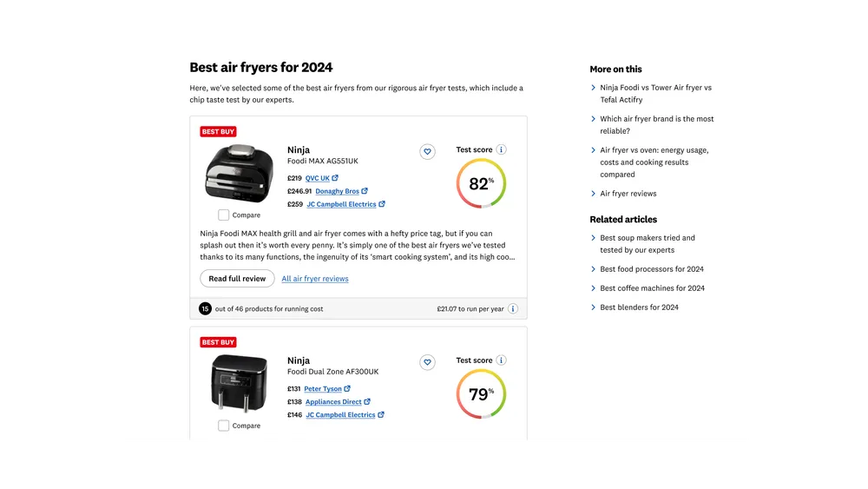Tick Compare checkbox for Foodi MAX AG551UK

click(224, 215)
